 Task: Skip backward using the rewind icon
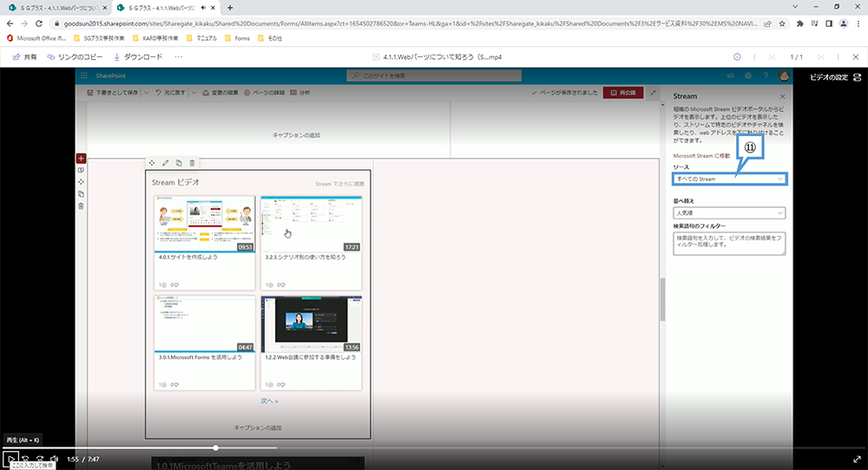tap(25, 459)
